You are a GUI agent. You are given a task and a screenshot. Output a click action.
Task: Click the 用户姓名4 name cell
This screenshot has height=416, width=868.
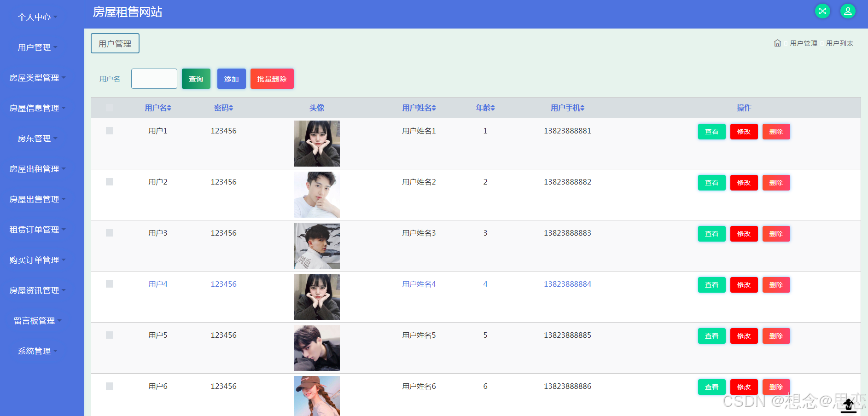(x=419, y=284)
